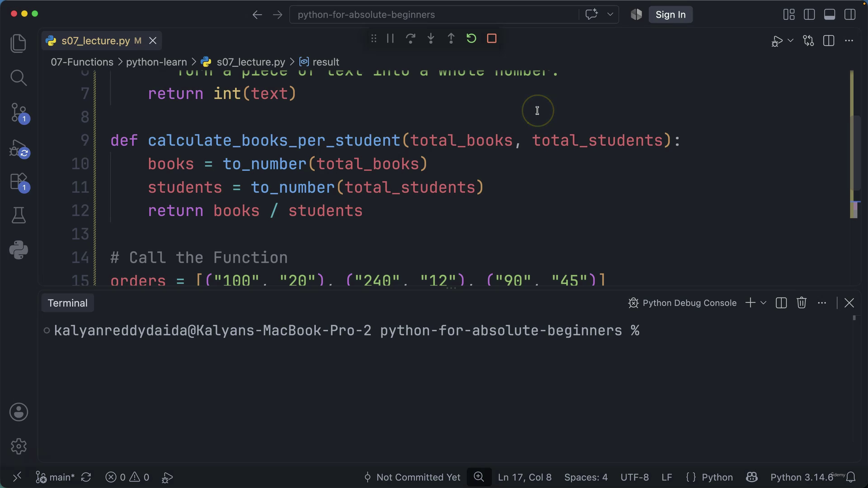The height and width of the screenshot is (488, 868).
Task: Customize layout from title bar
Action: (x=789, y=14)
